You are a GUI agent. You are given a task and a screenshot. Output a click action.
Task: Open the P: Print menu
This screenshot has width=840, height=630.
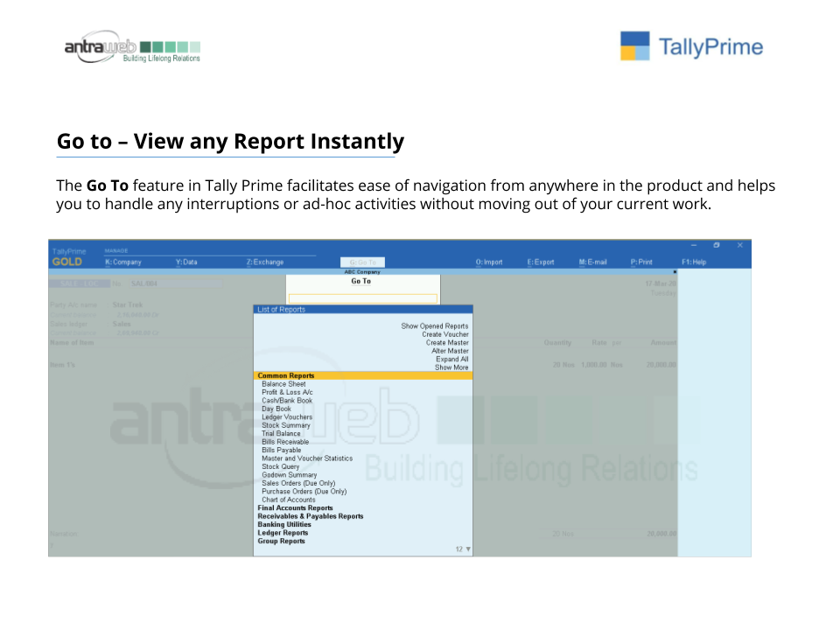[641, 262]
